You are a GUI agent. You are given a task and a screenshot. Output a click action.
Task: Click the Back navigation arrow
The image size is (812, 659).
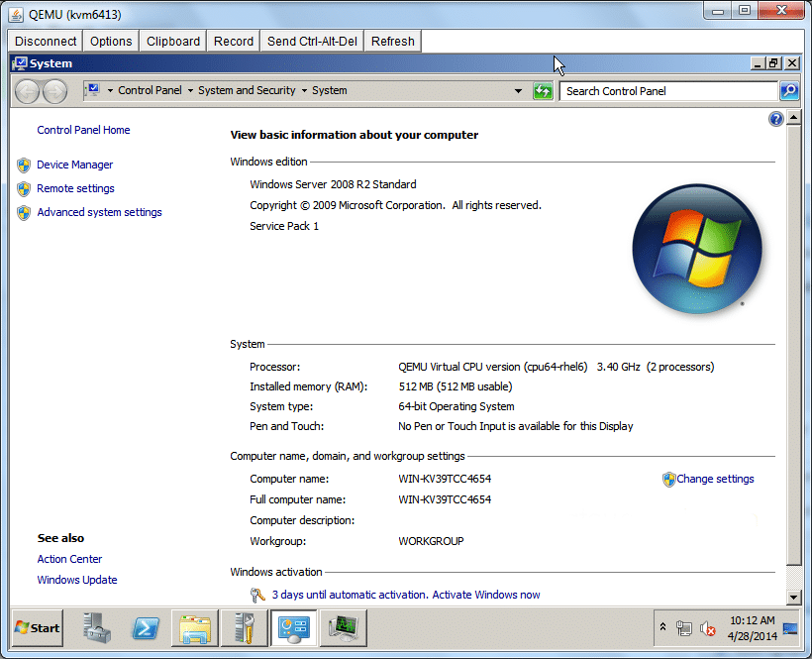pos(27,92)
